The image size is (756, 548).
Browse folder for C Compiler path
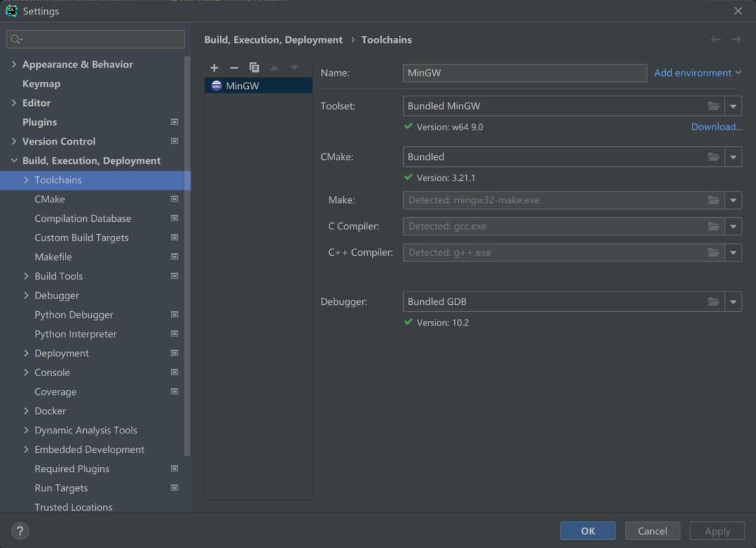pyautogui.click(x=713, y=226)
